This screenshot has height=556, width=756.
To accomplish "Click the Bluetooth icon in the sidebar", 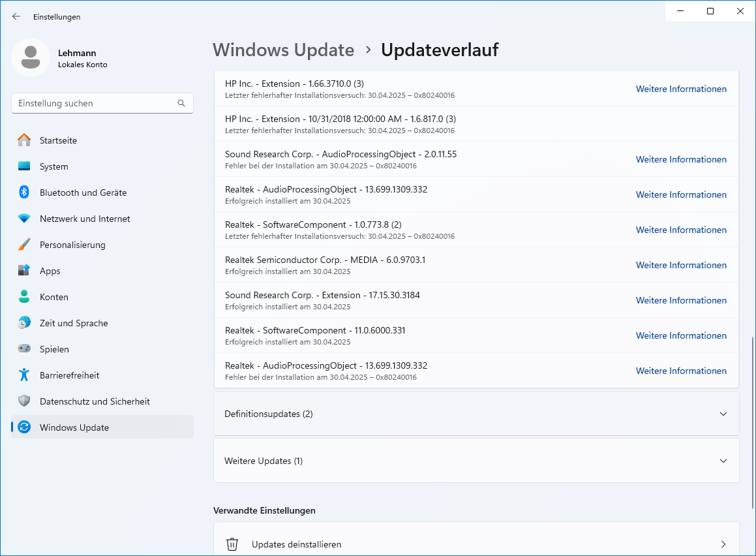I will pyautogui.click(x=24, y=193).
